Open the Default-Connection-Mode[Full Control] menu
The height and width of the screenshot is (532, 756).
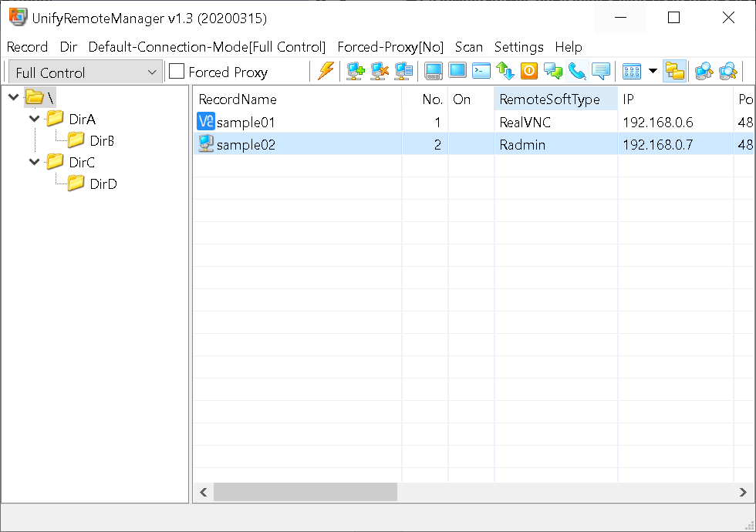[x=207, y=47]
